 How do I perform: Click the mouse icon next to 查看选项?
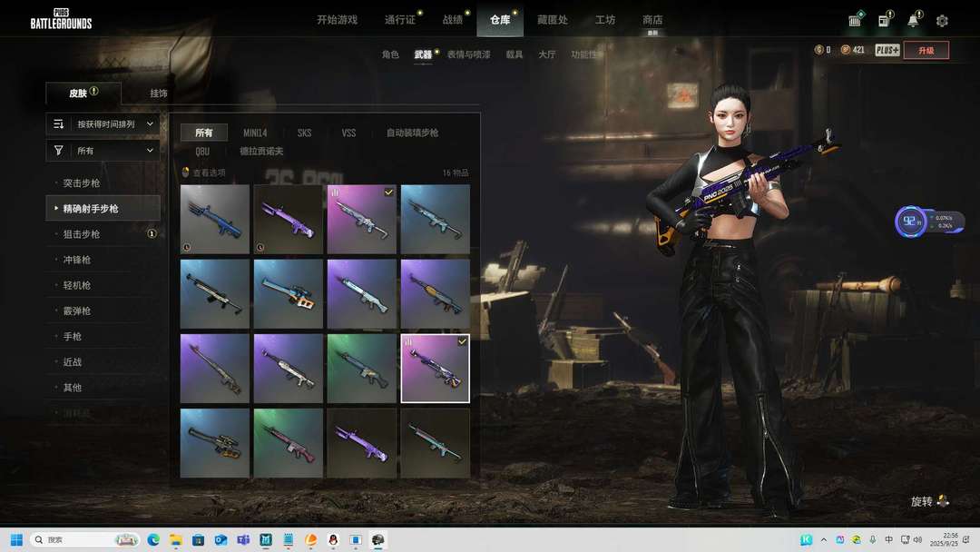click(x=186, y=172)
